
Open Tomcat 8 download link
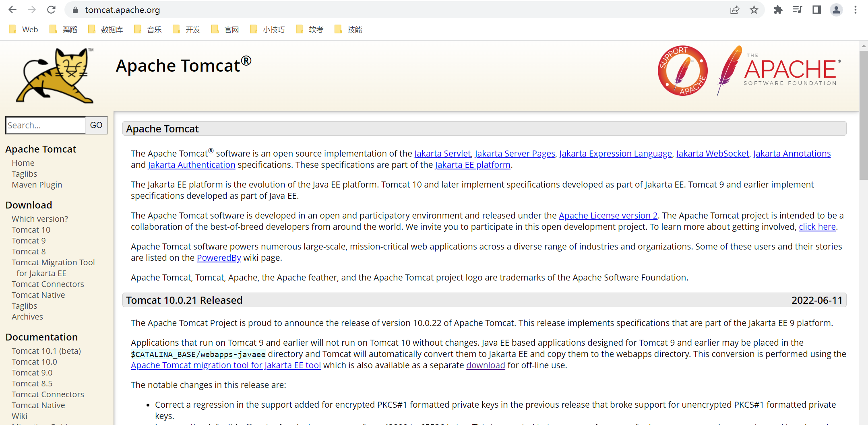[29, 252]
